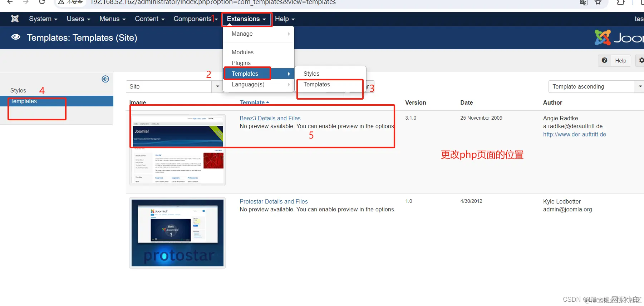Click the Joomla logo icon in top menu
644x306 pixels.
coord(15,19)
